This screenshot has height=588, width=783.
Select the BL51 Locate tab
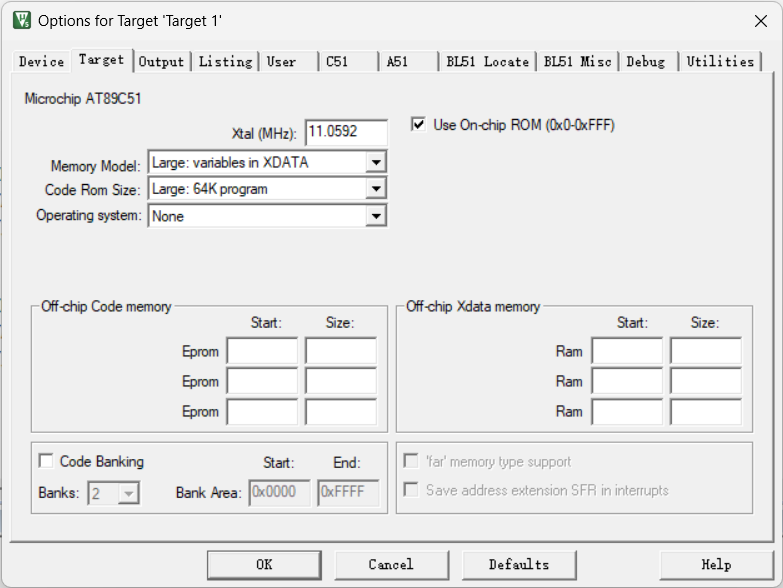pos(487,62)
